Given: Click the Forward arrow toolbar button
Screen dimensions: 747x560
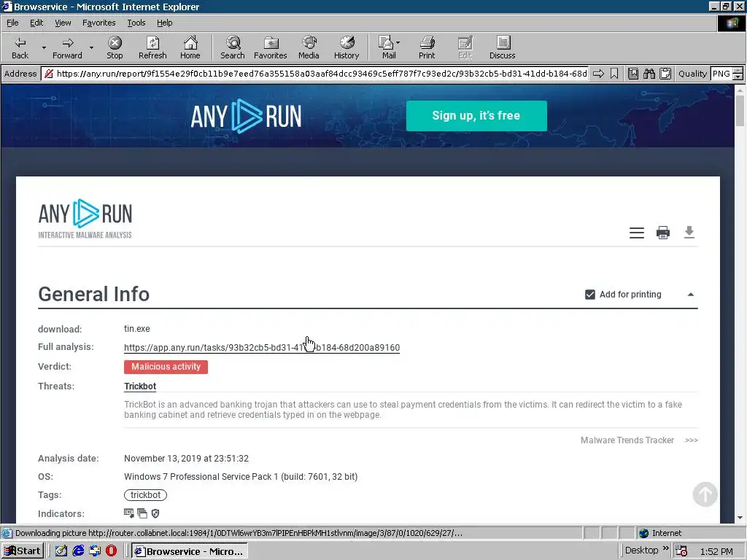Looking at the screenshot, I should point(67,47).
